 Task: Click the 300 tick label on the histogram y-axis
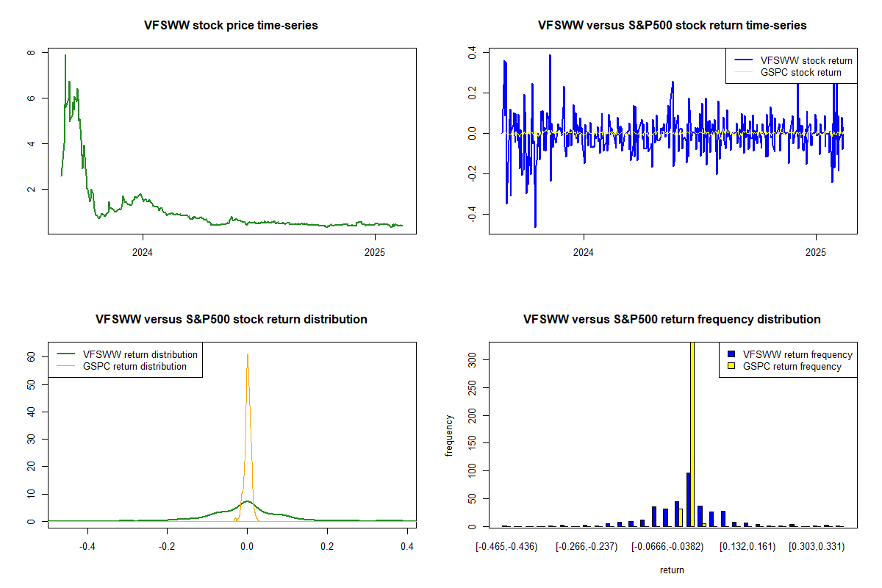tap(475, 359)
